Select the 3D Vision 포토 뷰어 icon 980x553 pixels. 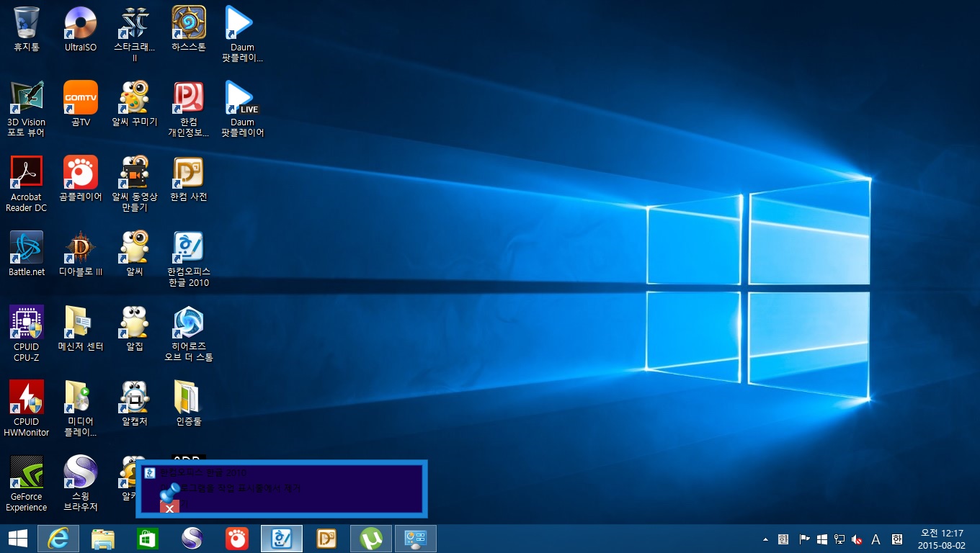(x=27, y=109)
